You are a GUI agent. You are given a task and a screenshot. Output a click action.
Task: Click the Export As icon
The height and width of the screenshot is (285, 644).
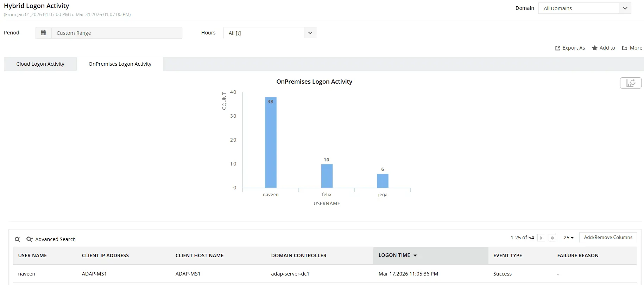coord(558,48)
